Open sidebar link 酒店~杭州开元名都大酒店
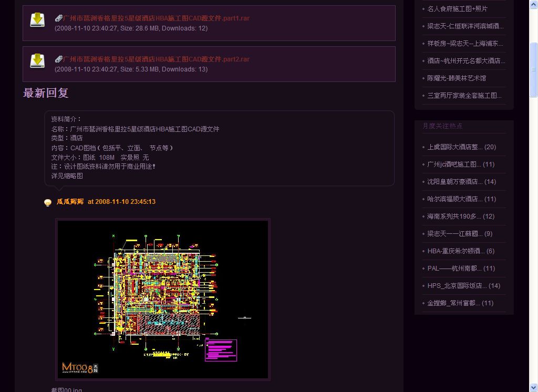Screen dimensions: 538x392 (466, 61)
